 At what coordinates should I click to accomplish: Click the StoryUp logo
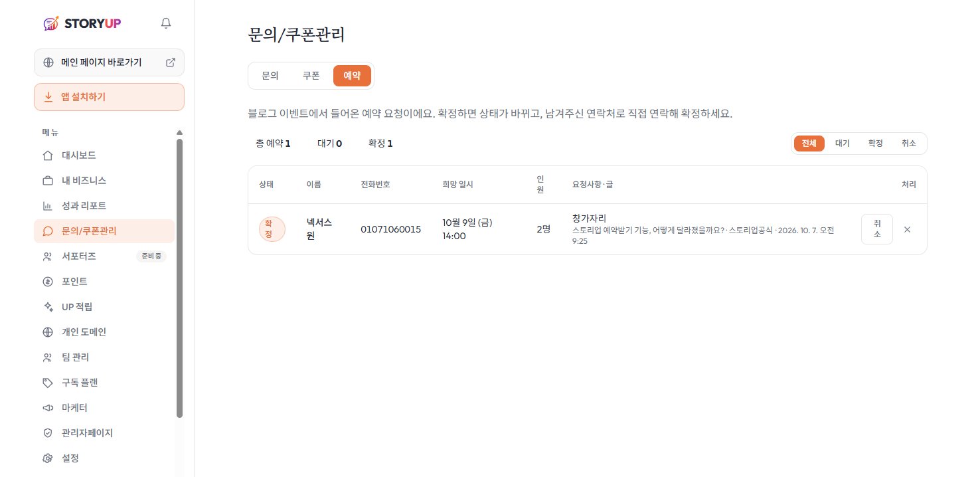click(x=82, y=23)
